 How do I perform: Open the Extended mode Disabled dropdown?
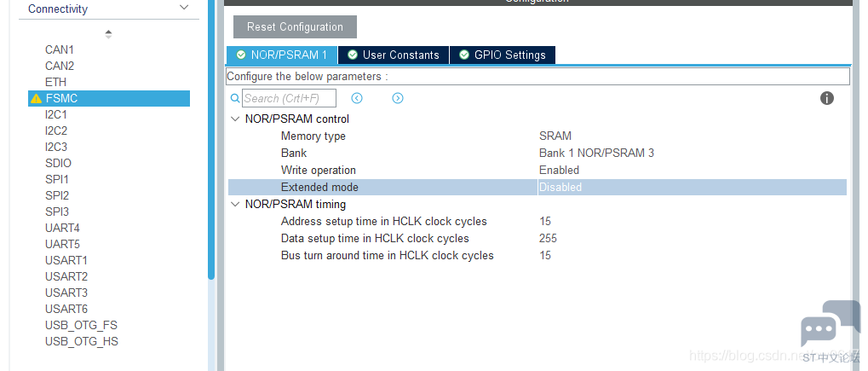[x=692, y=188]
